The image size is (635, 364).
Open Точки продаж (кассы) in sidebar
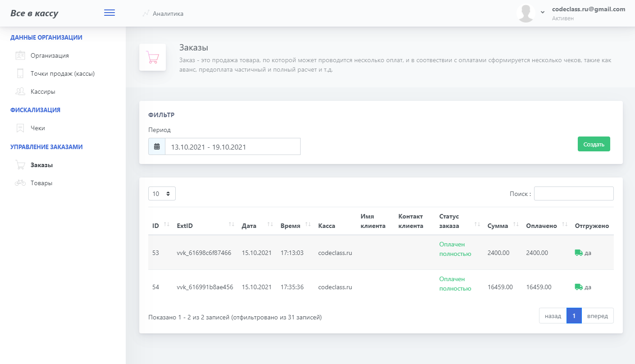62,73
